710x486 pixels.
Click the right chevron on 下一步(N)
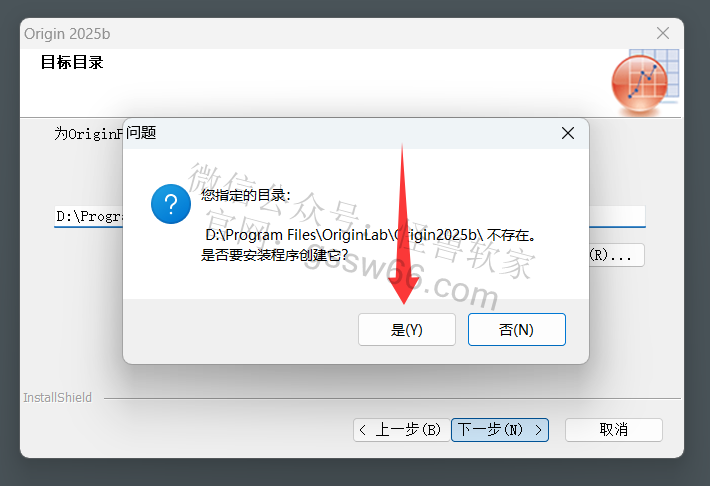point(538,430)
